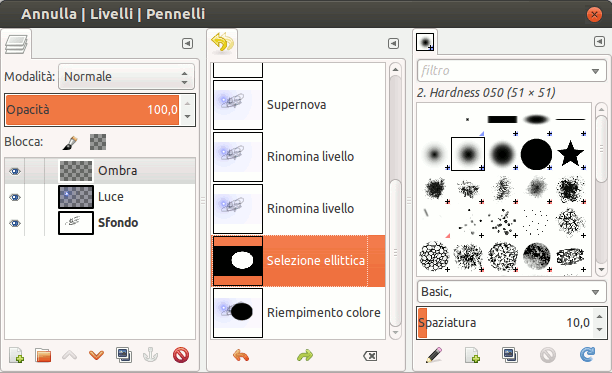Switch to the Brushes tab
This screenshot has width=612, height=373.
(x=425, y=42)
